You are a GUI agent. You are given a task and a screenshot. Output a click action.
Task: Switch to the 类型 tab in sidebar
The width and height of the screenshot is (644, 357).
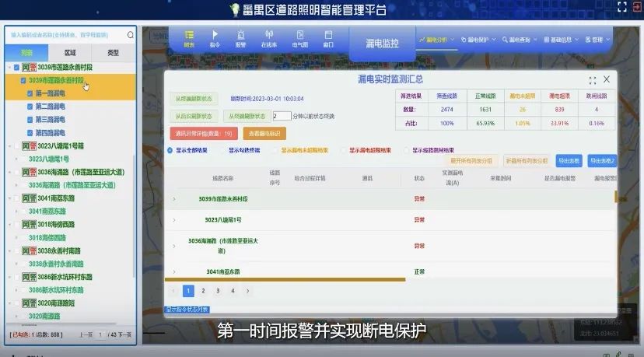pos(113,52)
